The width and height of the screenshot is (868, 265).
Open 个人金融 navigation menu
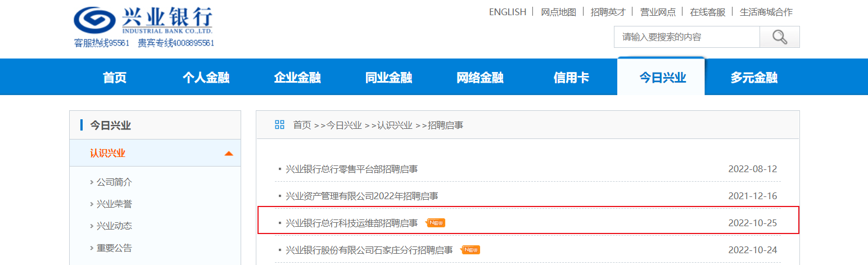[206, 78]
